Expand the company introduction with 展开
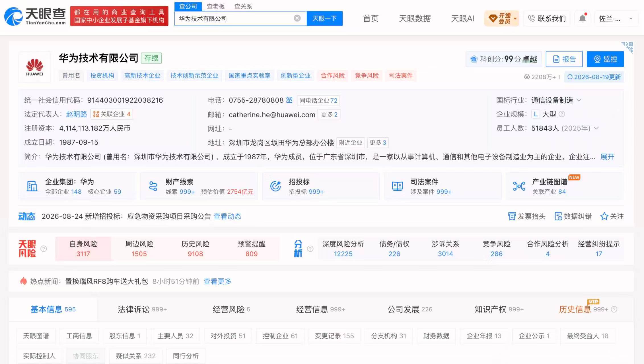 pos(607,157)
